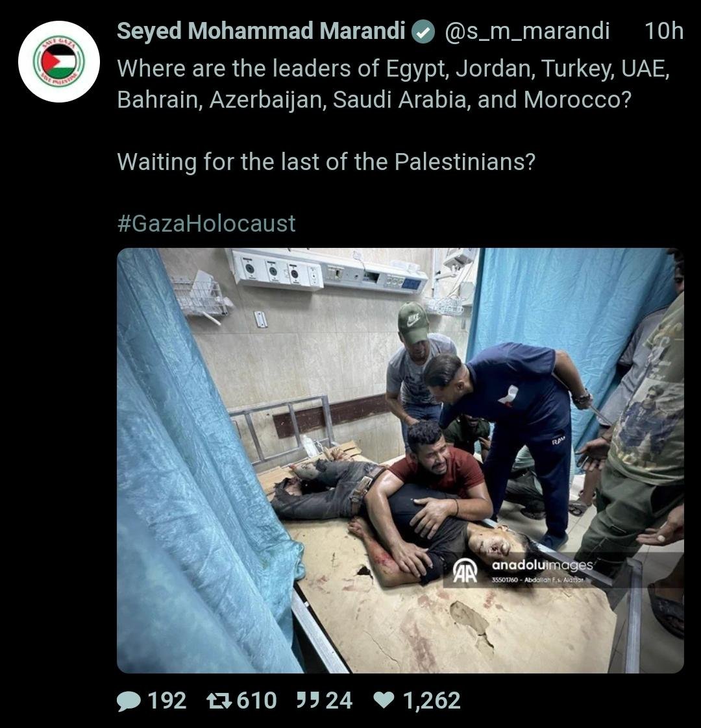Open the Palestinian flag profile avatar
Image resolution: width=701 pixels, height=728 pixels.
point(59,62)
